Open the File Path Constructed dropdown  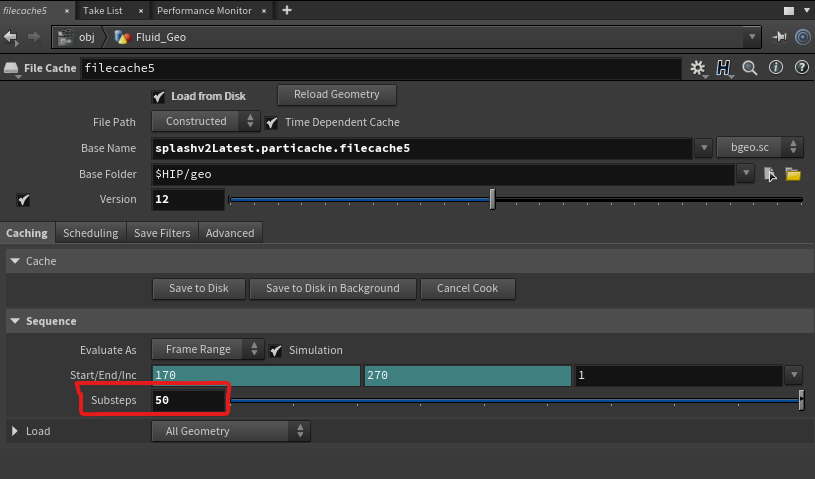(205, 121)
